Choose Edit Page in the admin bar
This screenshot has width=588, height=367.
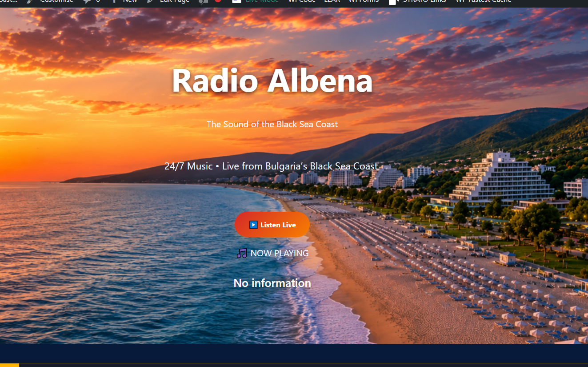tap(168, 2)
